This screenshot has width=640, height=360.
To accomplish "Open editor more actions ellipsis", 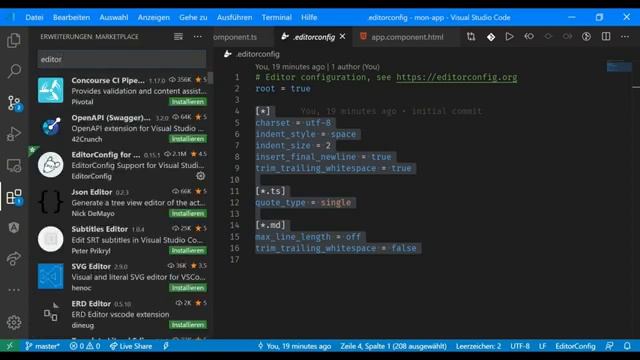I will pos(625,36).
